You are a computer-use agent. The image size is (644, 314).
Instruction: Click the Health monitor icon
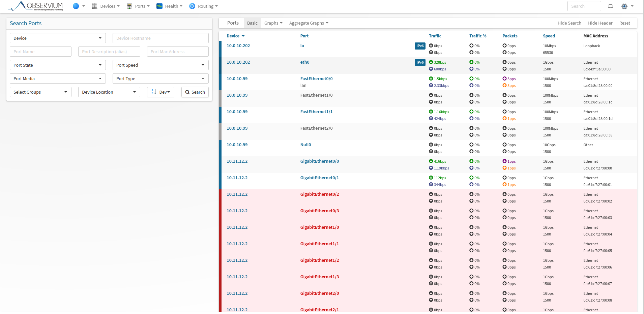click(159, 6)
